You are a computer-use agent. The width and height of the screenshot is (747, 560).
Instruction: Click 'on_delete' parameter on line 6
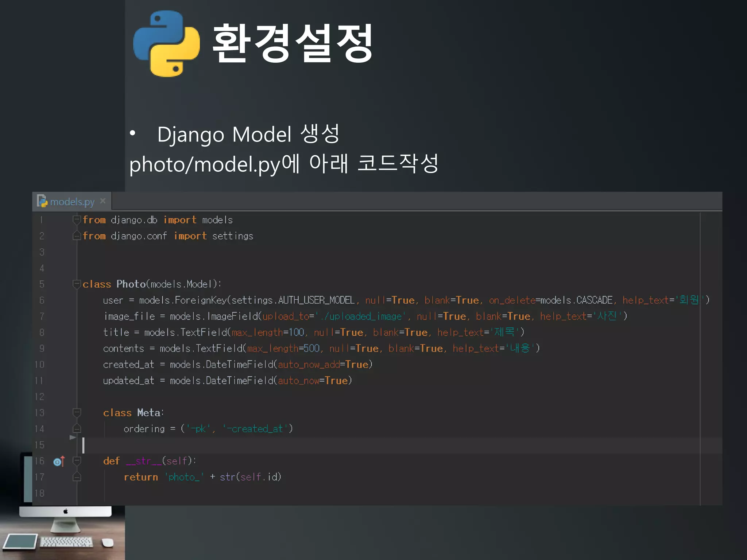512,300
